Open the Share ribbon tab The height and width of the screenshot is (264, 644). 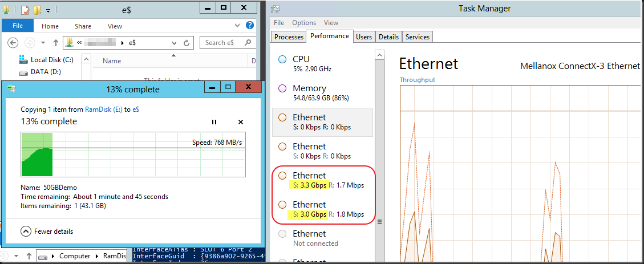tap(83, 26)
